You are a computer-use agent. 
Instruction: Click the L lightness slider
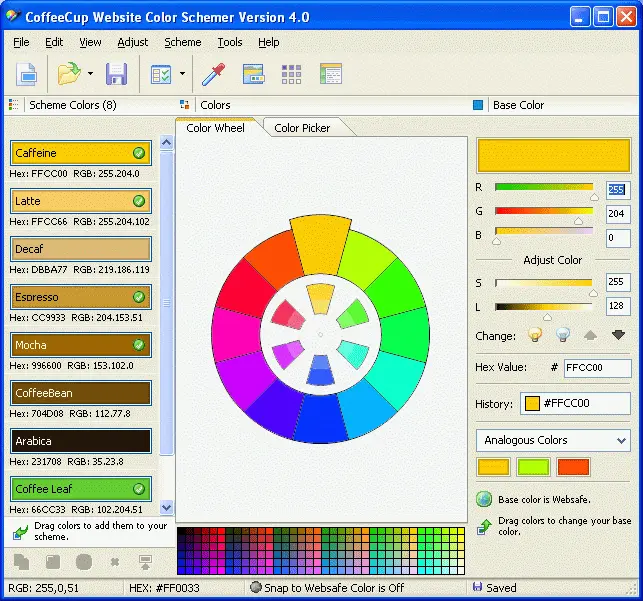click(544, 307)
